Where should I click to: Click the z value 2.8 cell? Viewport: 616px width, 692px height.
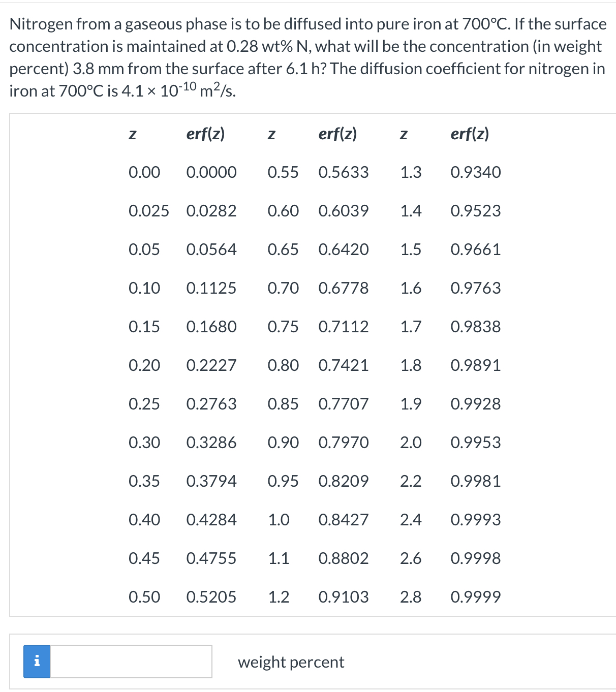(411, 597)
